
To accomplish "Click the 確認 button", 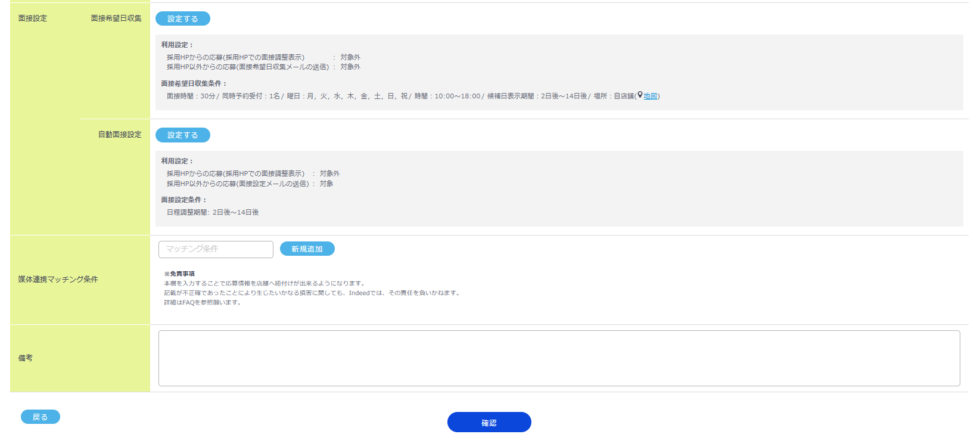I will pos(489,422).
